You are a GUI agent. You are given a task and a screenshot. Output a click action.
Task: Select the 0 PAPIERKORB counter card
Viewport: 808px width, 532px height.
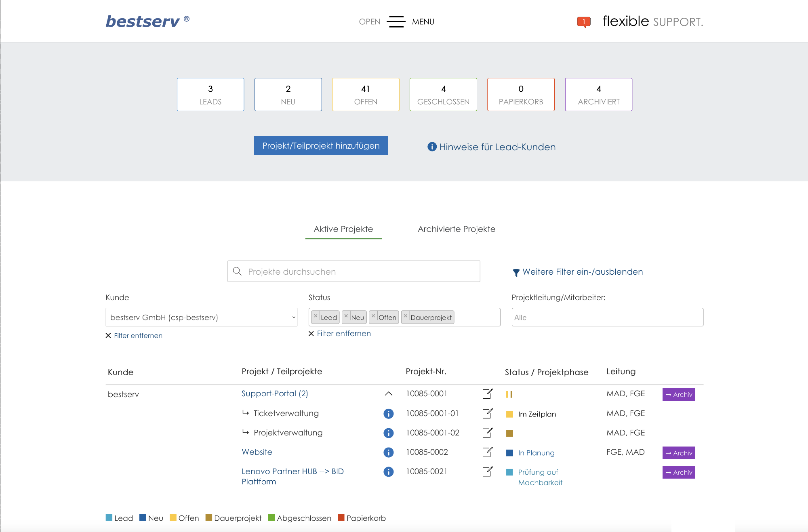(521, 95)
